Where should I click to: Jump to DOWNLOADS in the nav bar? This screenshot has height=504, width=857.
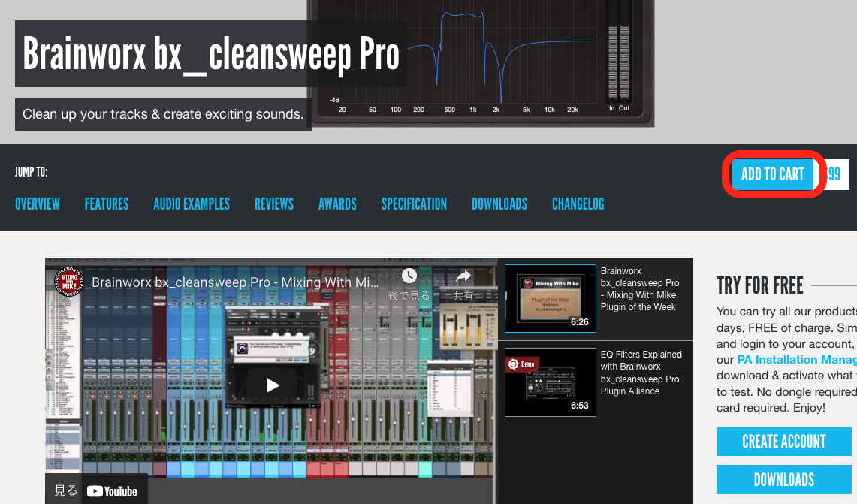(499, 204)
